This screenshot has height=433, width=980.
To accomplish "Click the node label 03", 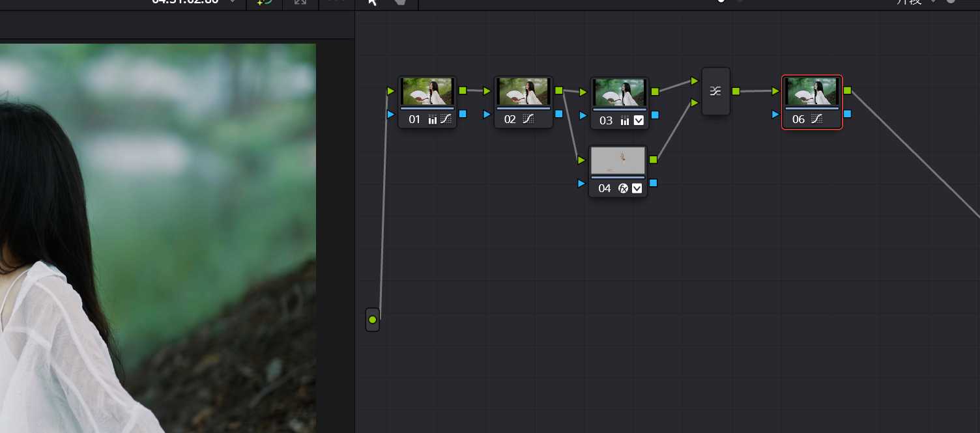I will click(607, 121).
